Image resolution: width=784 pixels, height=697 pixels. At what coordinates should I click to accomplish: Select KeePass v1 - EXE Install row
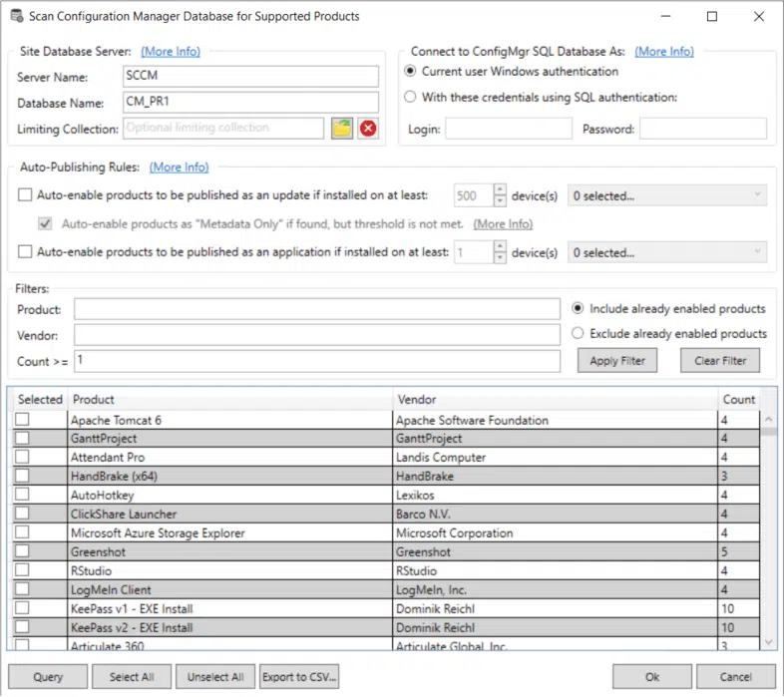386,608
